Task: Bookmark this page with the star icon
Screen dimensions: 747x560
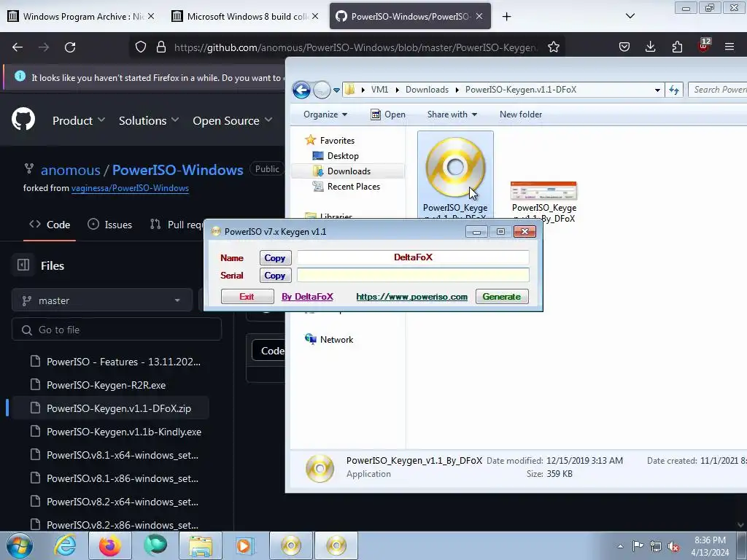Action: [x=554, y=47]
